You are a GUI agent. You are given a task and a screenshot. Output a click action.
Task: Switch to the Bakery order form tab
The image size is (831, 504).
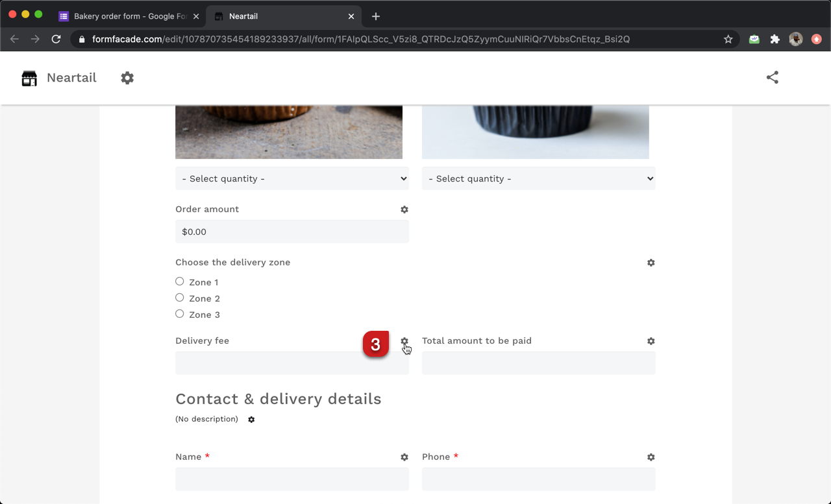(x=128, y=16)
